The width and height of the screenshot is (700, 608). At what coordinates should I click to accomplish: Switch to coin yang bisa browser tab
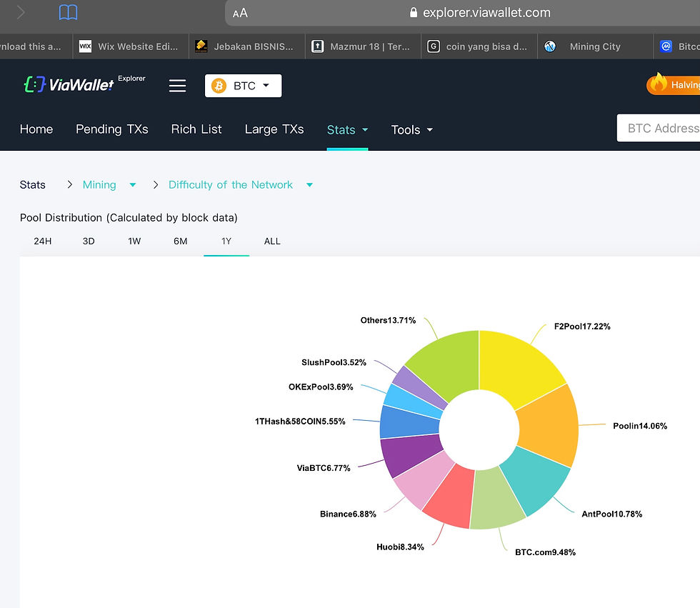pos(479,46)
